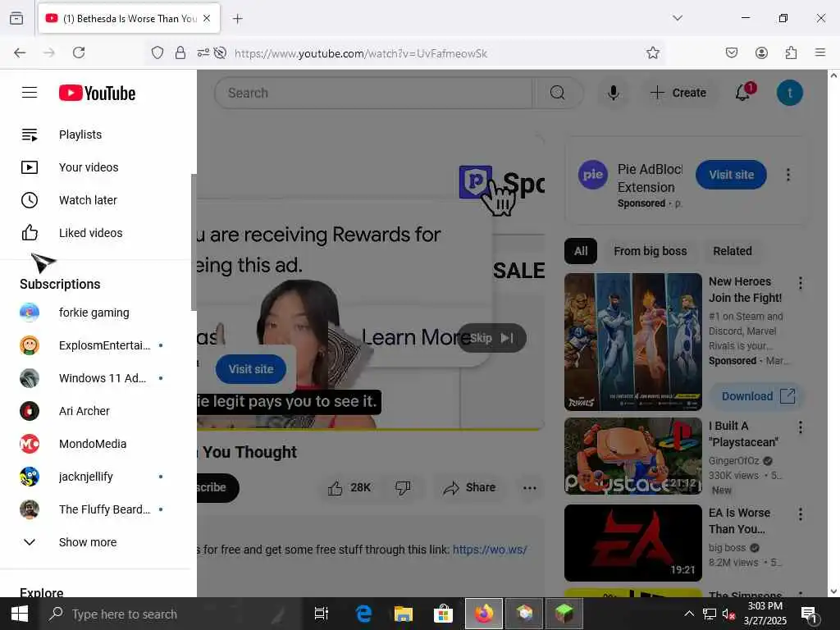
Task: Open options for New Heroes ad
Action: pos(801,283)
